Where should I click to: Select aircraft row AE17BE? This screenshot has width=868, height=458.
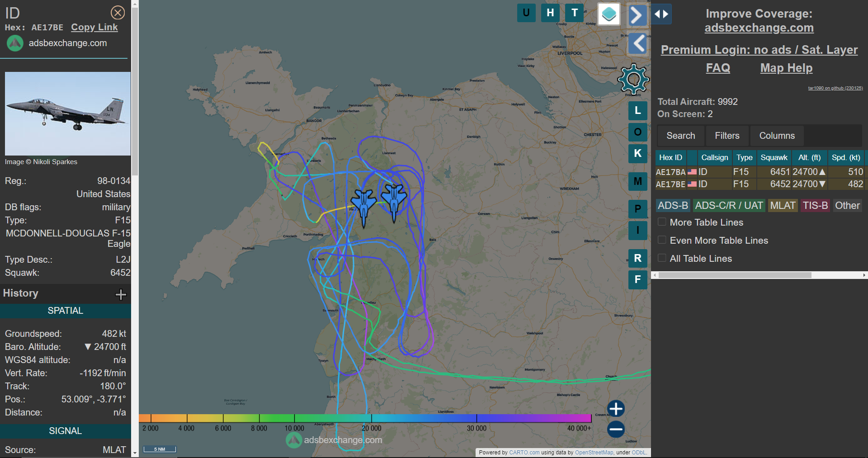click(759, 184)
